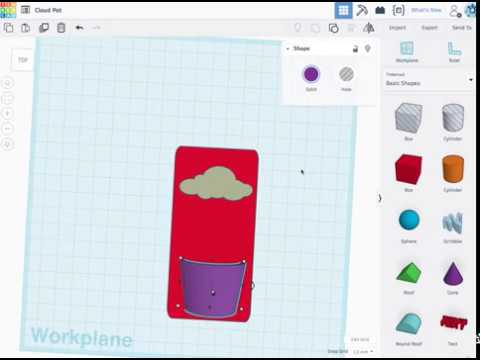Click the Import button
The width and height of the screenshot is (480, 360).
pos(397,28)
